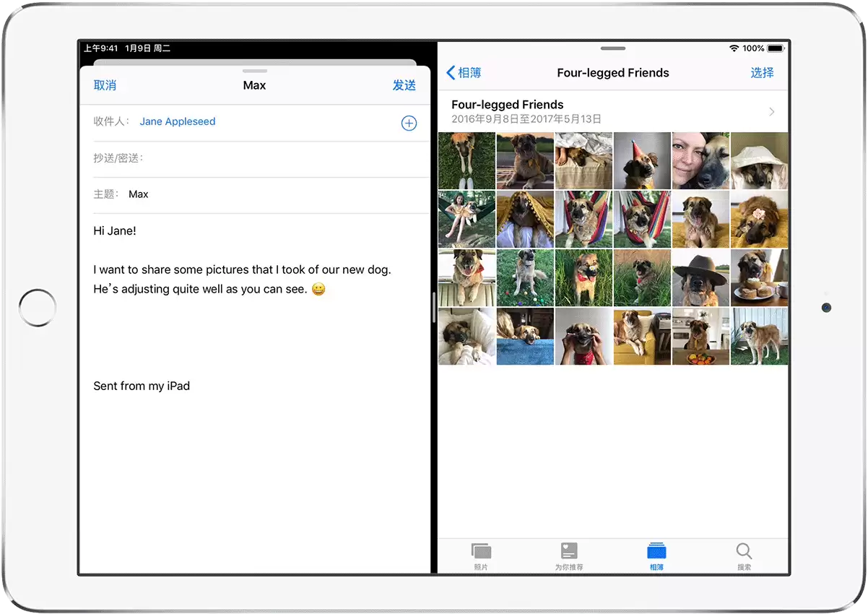The image size is (868, 614).
Task: Open photo of dog in car window
Action: [x=466, y=277]
